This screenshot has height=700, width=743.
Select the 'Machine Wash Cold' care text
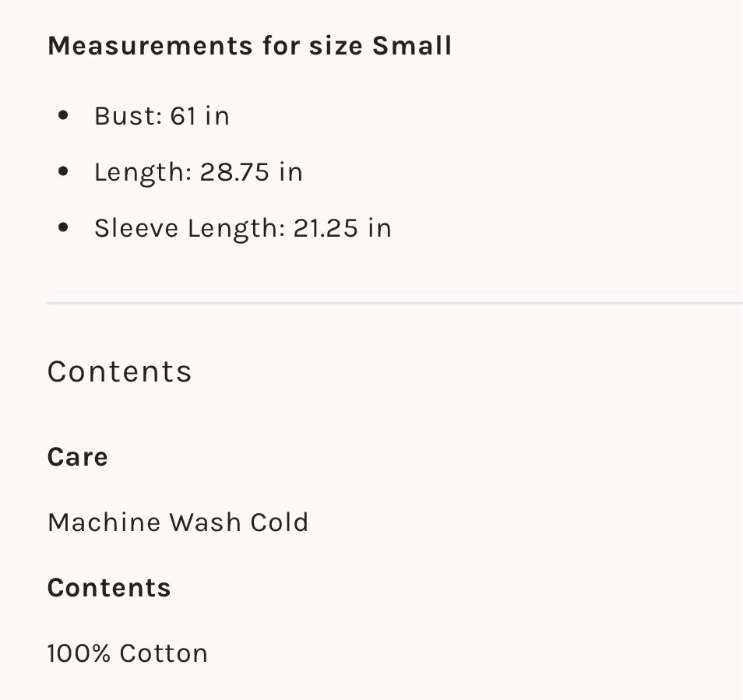[x=178, y=522]
